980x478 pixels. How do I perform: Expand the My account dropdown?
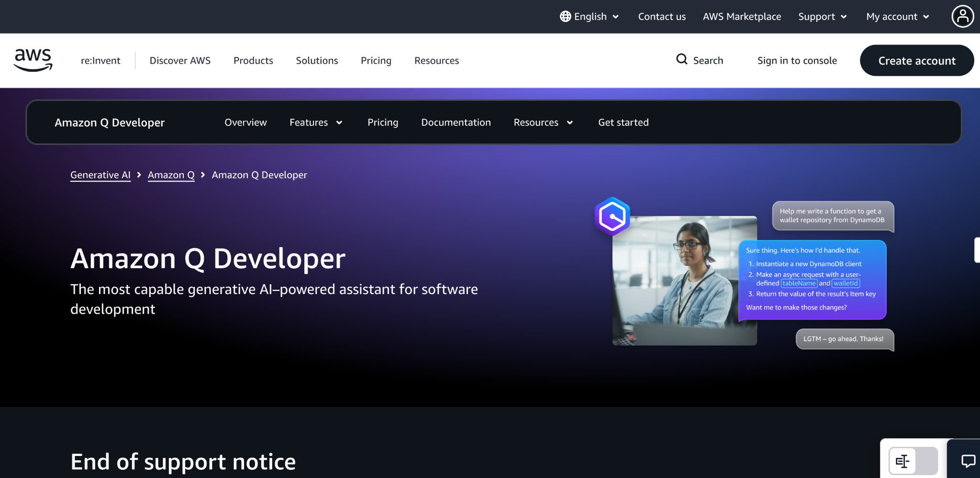[898, 16]
